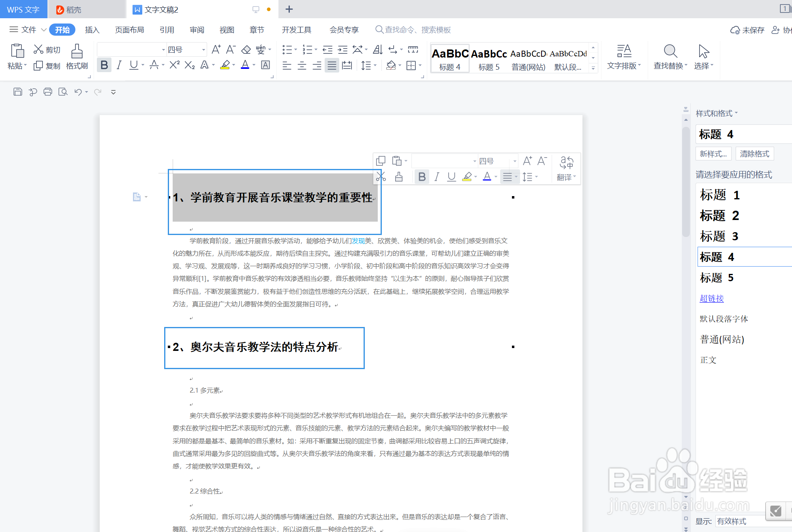Switch to the 审阅 tab
Viewport: 792px width, 532px height.
click(x=197, y=30)
